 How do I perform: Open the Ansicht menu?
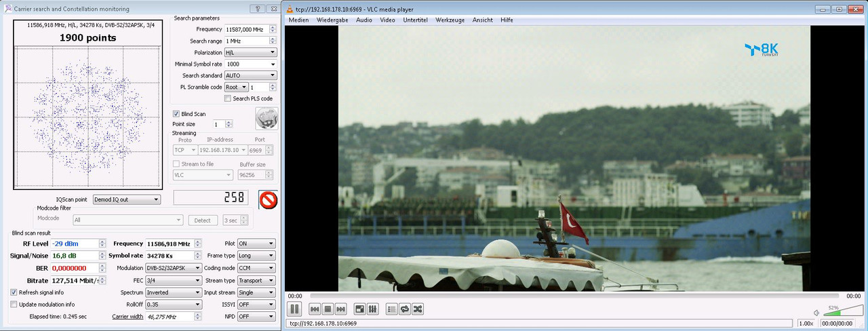click(x=483, y=20)
